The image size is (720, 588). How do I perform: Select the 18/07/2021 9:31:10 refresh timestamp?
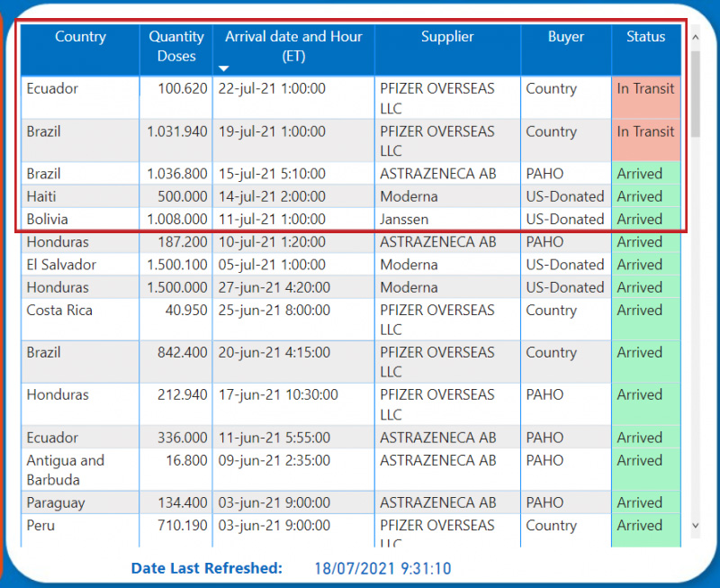click(382, 568)
